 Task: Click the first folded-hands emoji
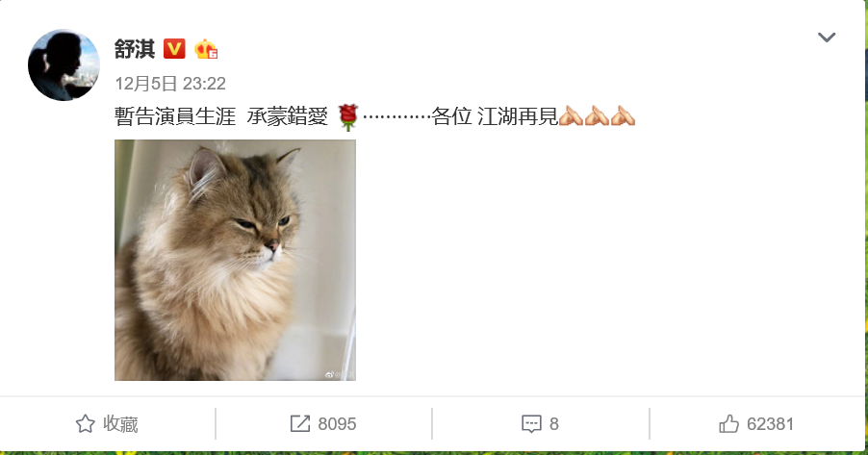(x=571, y=115)
